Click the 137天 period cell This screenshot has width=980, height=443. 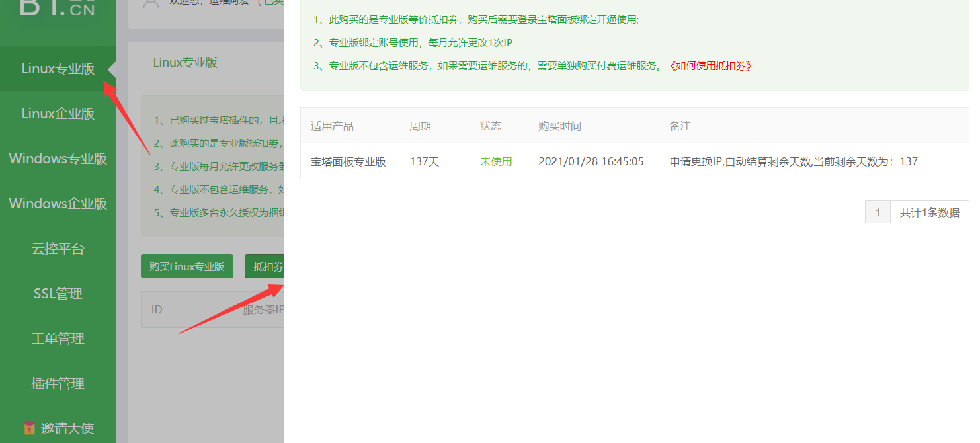[425, 161]
